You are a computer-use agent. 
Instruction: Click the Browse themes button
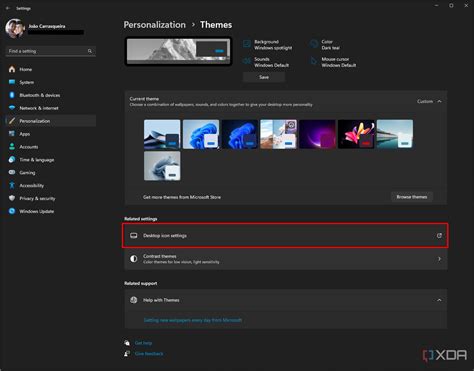click(412, 197)
